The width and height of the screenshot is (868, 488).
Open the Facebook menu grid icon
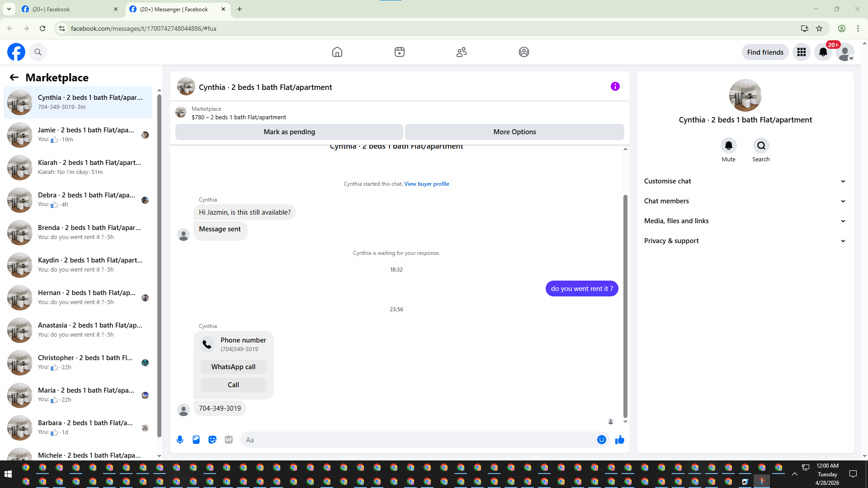point(802,52)
